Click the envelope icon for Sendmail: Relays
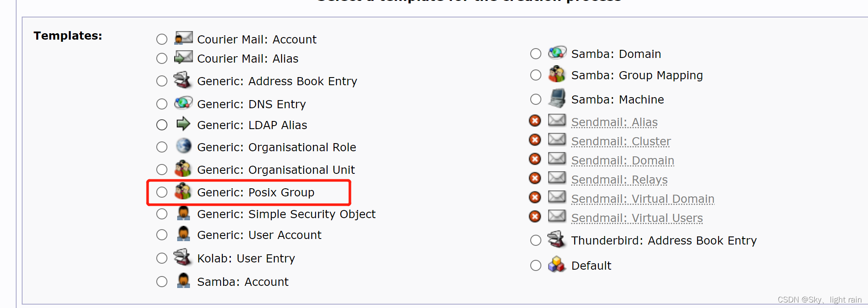 coord(557,178)
